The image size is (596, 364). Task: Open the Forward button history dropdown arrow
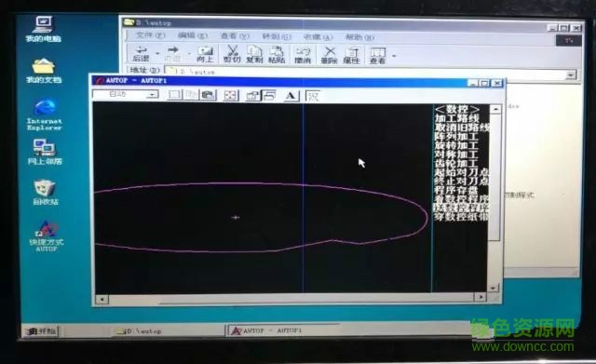(x=189, y=54)
